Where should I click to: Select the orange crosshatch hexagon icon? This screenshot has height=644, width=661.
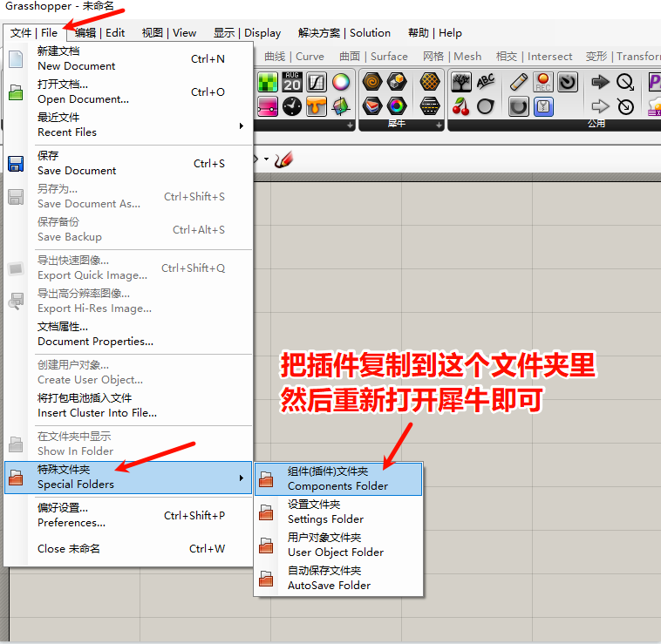(x=430, y=82)
